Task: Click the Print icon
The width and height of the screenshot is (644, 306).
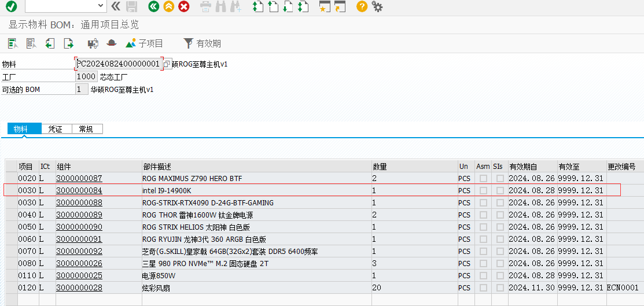Action: (206, 6)
